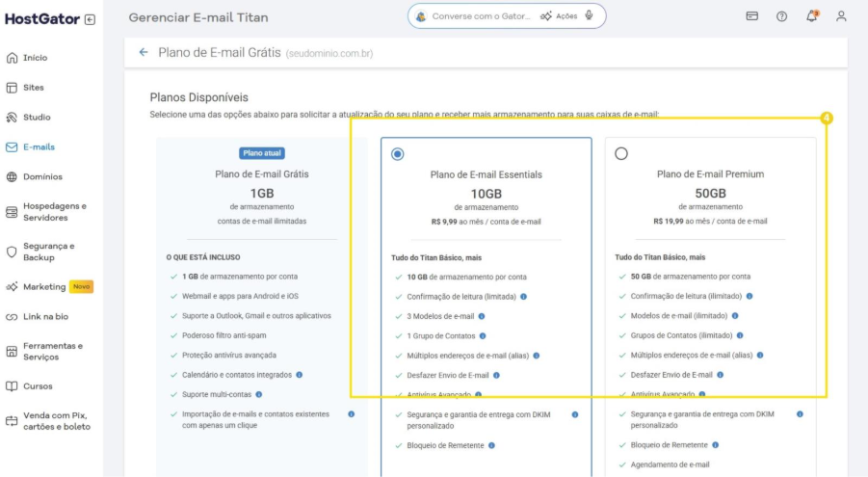Click info icon beside Importação de e-mails e contatos
The height and width of the screenshot is (477, 868).
(351, 413)
